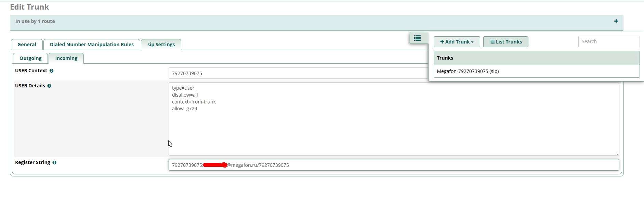Open the General tab
This screenshot has width=644, height=222.
point(27,45)
